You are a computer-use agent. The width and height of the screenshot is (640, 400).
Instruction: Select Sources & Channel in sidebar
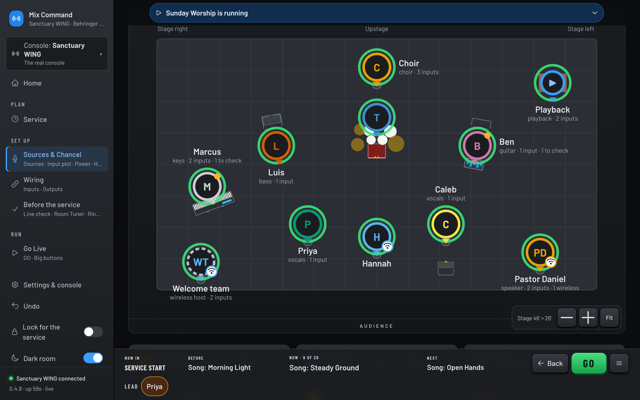click(x=57, y=159)
